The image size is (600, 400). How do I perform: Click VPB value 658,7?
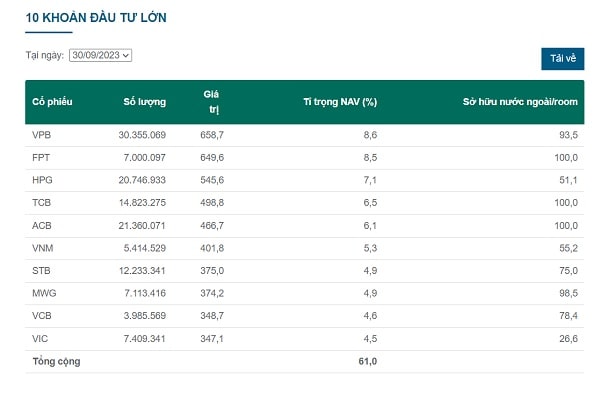tap(212, 135)
